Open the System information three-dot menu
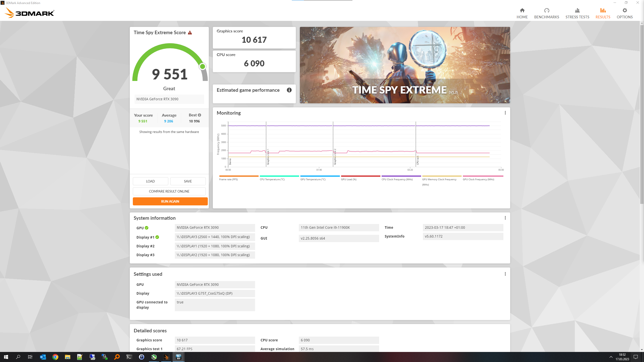The height and width of the screenshot is (362, 644). tap(505, 218)
